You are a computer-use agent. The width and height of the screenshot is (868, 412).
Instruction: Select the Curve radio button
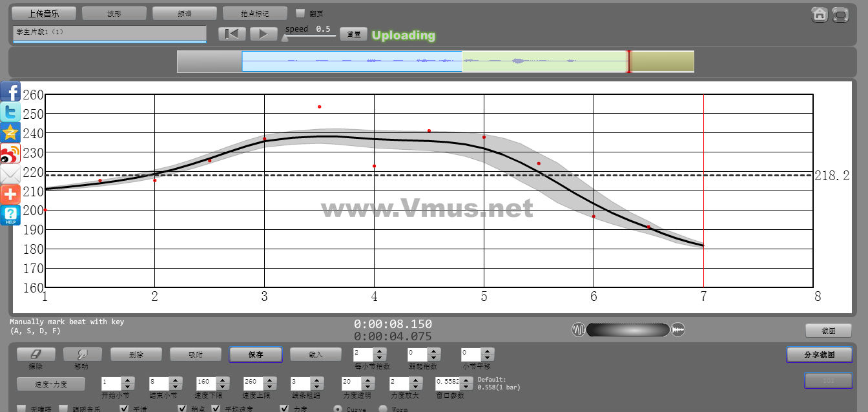338,409
